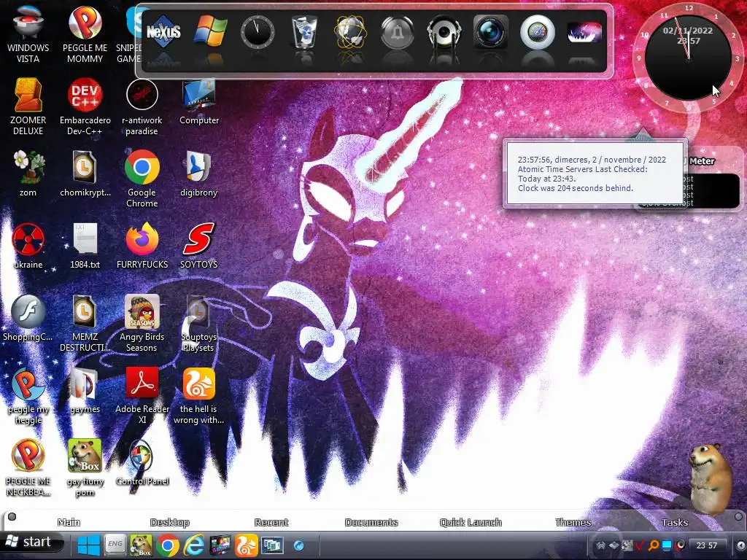Viewport: 747px width, 560px height.
Task: Open the SOYTOYS desktop shortcut
Action: (x=198, y=246)
